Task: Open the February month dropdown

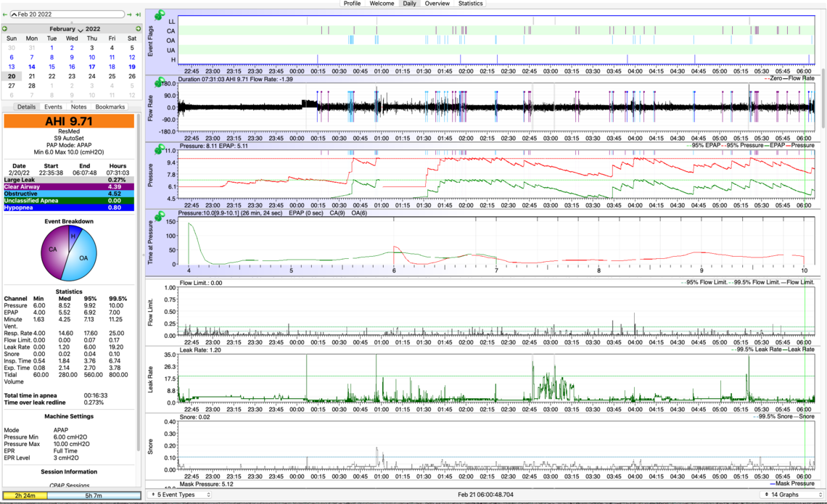Action: pos(66,29)
